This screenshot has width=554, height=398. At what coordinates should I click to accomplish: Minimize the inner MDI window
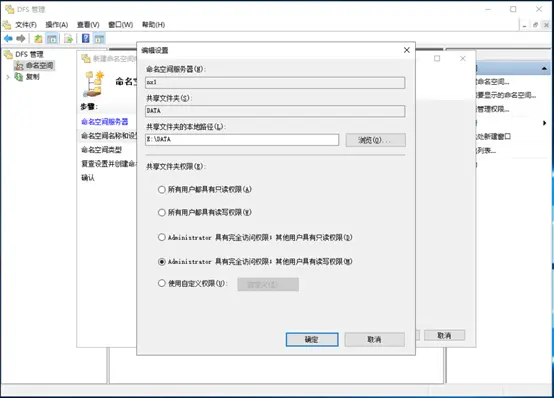524,25
